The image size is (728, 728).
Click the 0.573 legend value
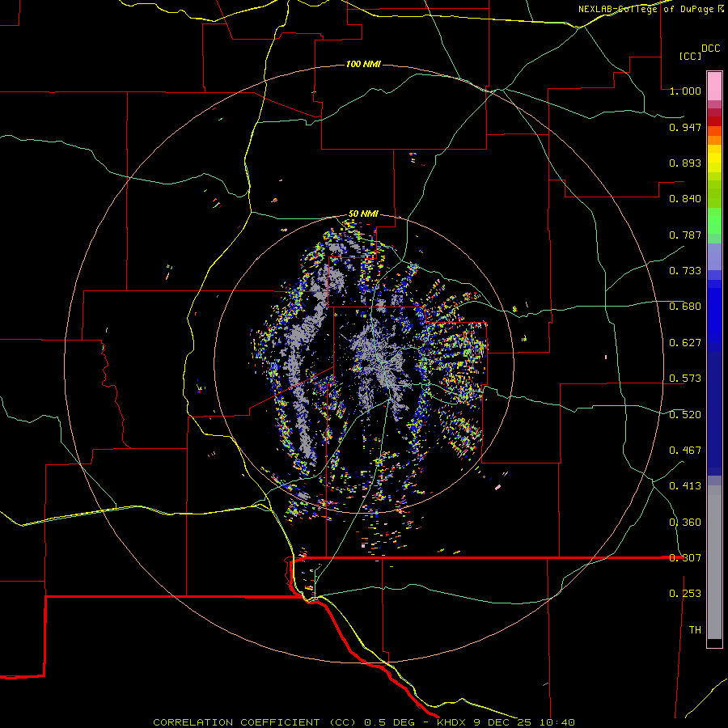tap(685, 379)
